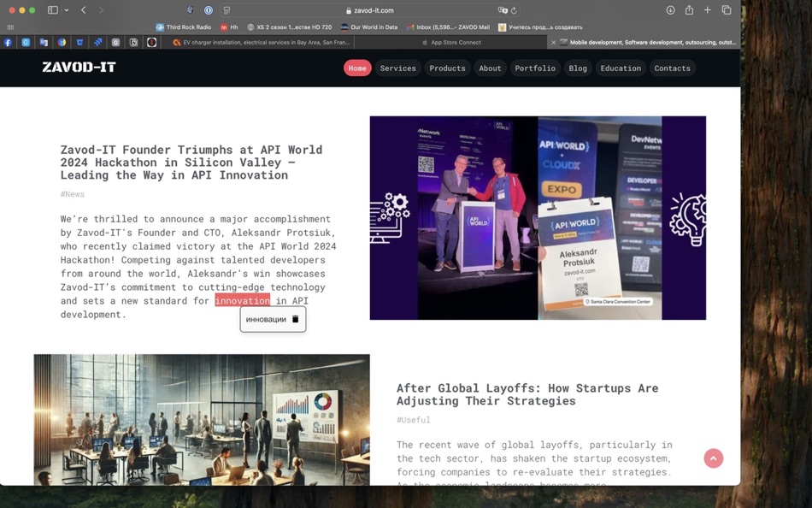Open the API World hackathon photo
This screenshot has height=508, width=812.
538,218
